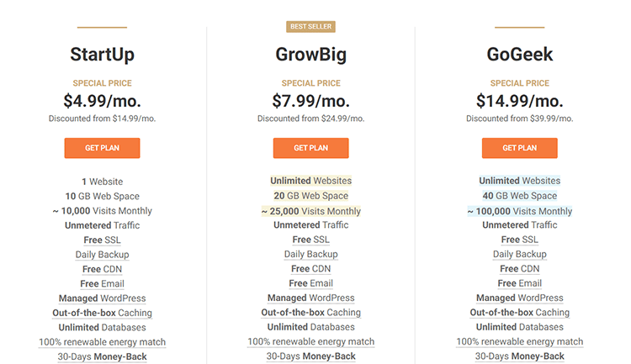Viewport: 631px width, 364px height.
Task: Click ~ 25,000 Visits Monthly in GrowBig
Action: coord(310,211)
